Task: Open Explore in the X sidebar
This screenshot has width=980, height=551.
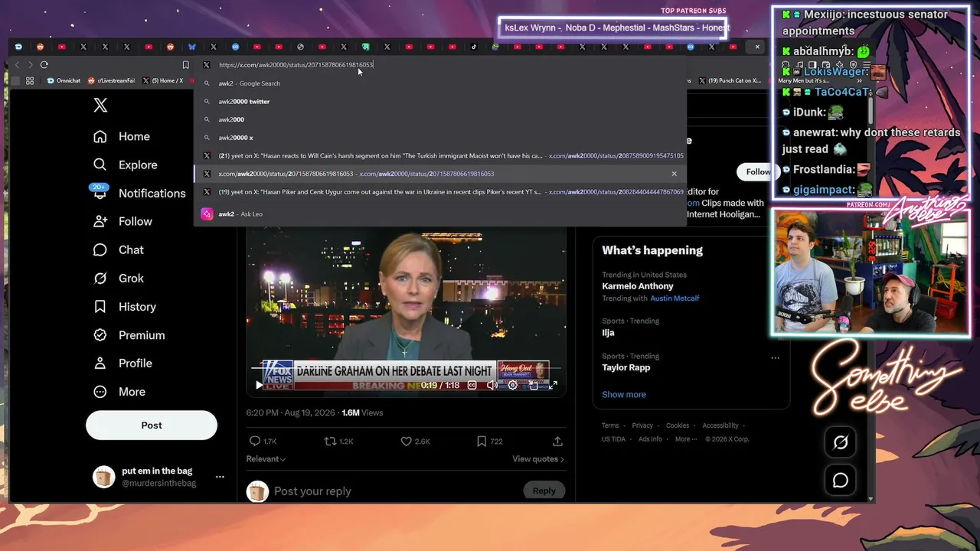Action: click(125, 165)
